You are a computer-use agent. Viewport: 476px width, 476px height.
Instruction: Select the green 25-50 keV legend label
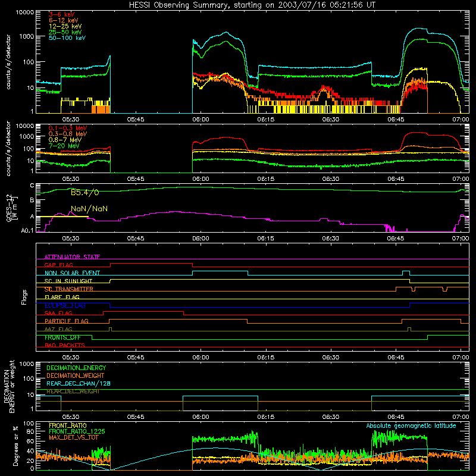(x=65, y=32)
